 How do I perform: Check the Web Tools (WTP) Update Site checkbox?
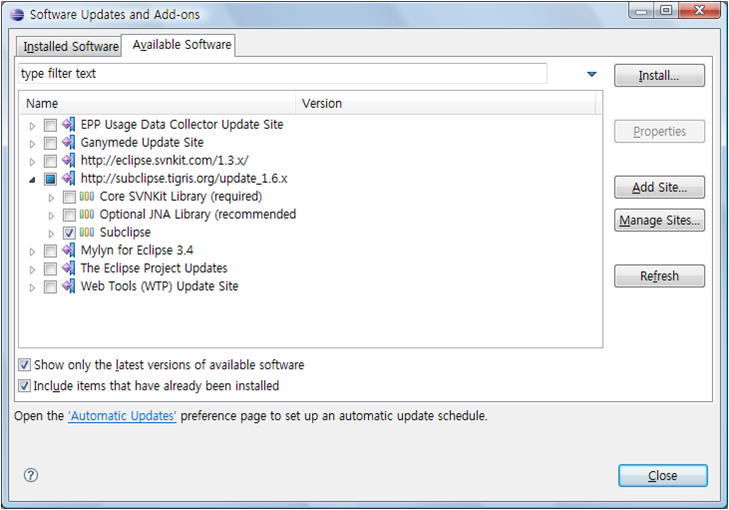(x=50, y=287)
